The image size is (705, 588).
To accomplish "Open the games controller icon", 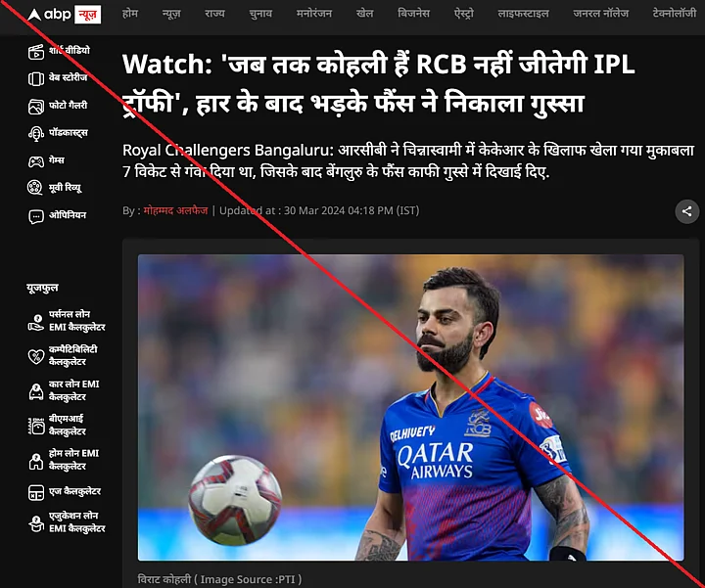I will click(x=36, y=161).
